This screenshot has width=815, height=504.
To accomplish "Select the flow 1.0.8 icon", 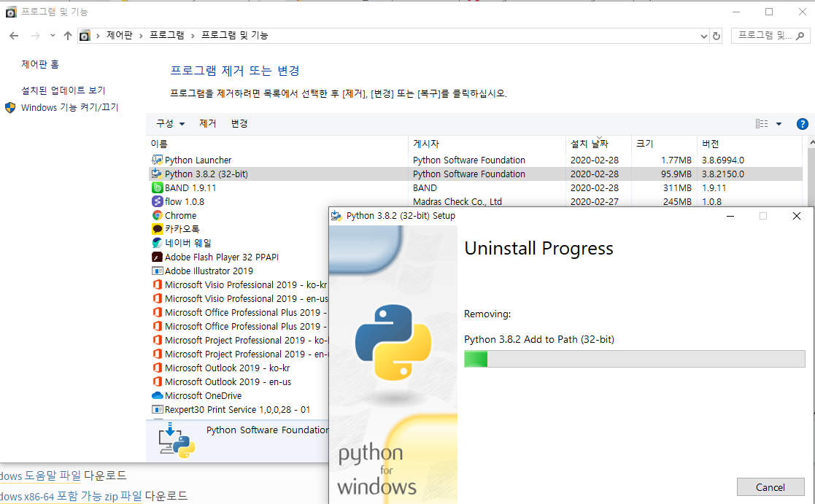I will (157, 201).
